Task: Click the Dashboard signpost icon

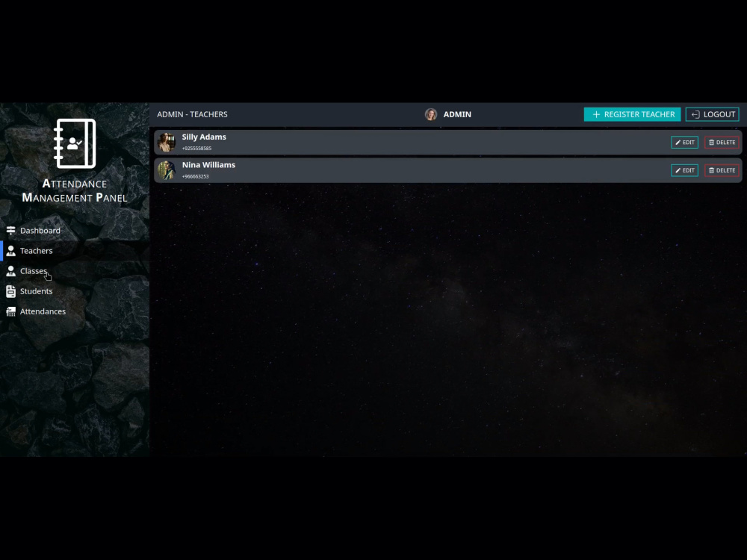Action: (x=10, y=231)
